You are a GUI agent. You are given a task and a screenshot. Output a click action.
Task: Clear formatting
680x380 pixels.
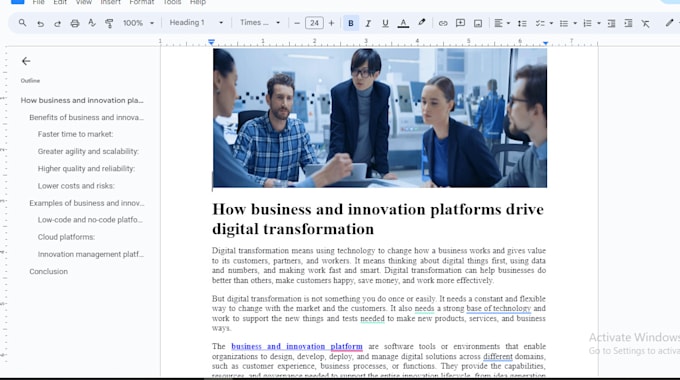(x=646, y=23)
